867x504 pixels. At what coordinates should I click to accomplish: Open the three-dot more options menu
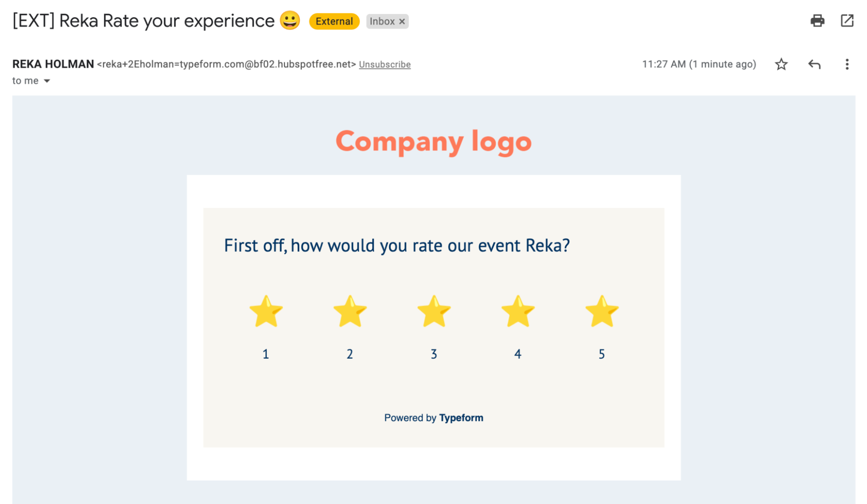[x=847, y=64]
